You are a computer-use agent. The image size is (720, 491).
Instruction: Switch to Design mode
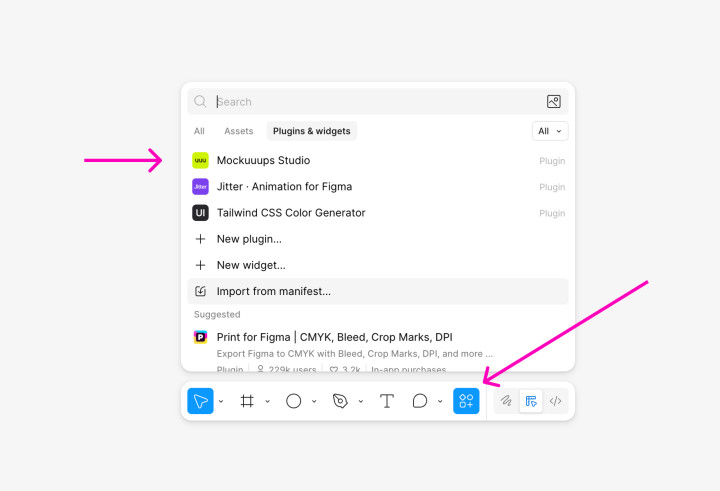click(531, 401)
